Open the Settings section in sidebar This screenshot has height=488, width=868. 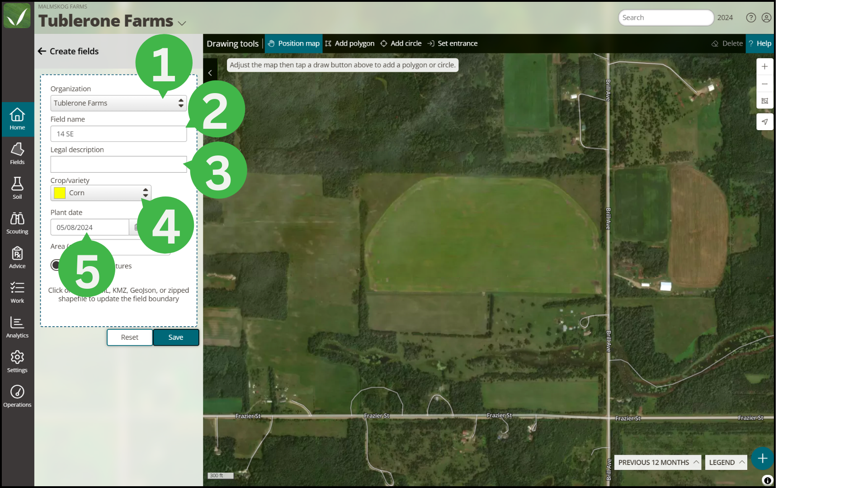[x=17, y=362]
